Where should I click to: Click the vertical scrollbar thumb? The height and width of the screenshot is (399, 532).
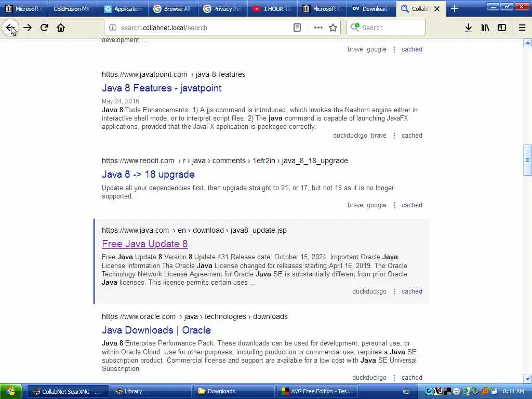pyautogui.click(x=527, y=160)
